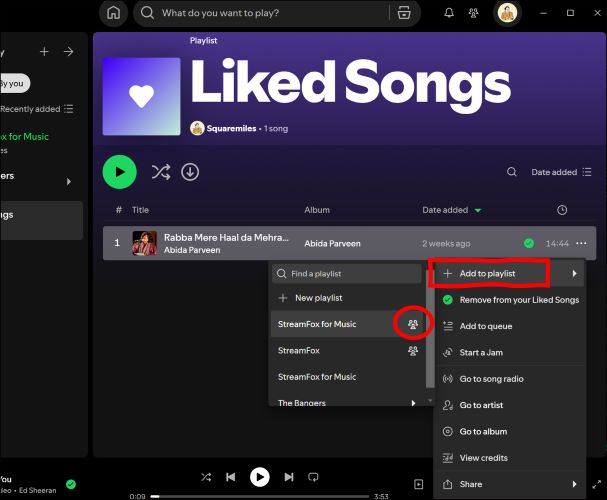This screenshot has width=607, height=500.
Task: Expand The Bangers folder in submenu
Action: 347,402
